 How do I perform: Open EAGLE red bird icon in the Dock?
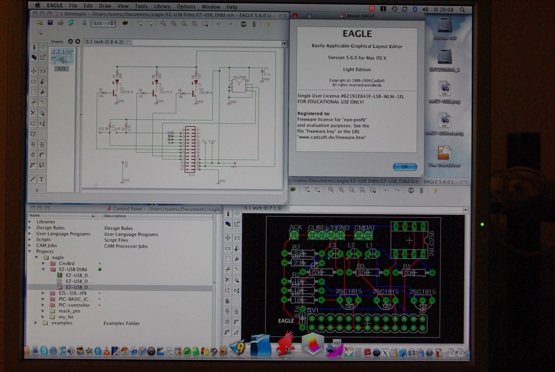click(285, 344)
